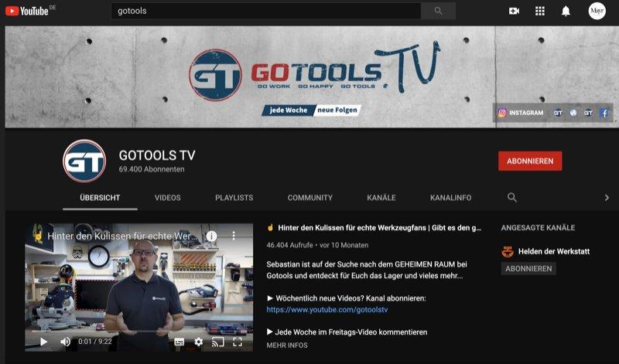Image resolution: width=619 pixels, height=364 pixels.
Task: Click the search field containing gotools
Action: pos(266,11)
